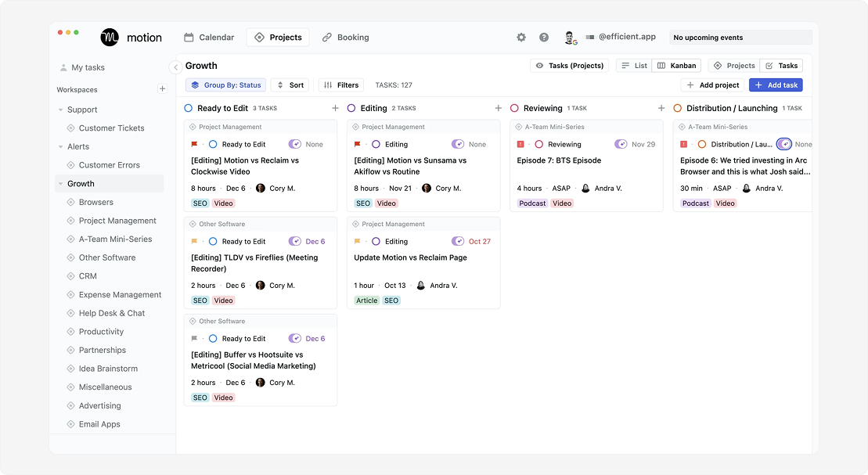
Task: Open the Email Apps project
Action: pyautogui.click(x=99, y=424)
